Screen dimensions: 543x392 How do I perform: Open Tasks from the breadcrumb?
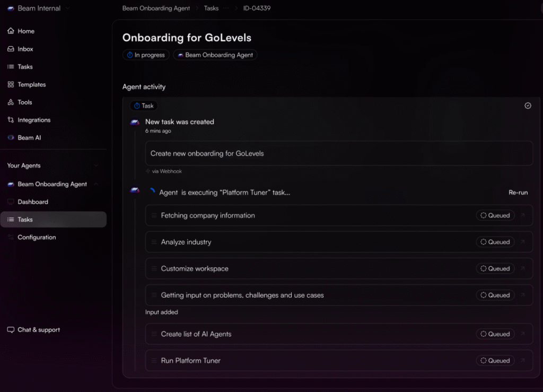pos(211,8)
